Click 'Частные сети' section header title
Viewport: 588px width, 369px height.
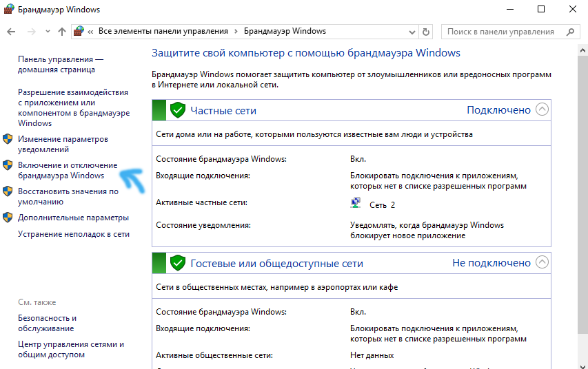click(223, 111)
